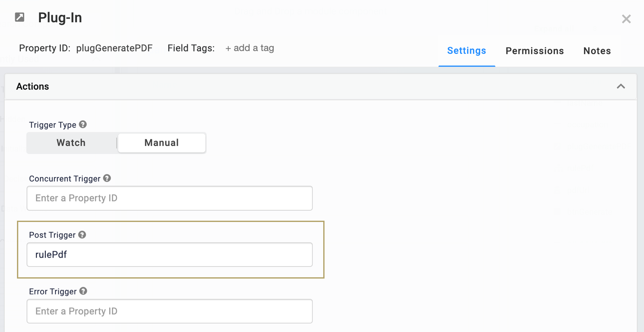Switch to the Settings tab
This screenshot has width=644, height=332.
tap(467, 51)
